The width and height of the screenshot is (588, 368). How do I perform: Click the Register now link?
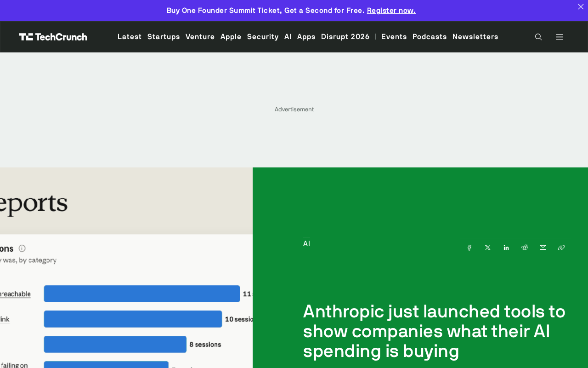tap(391, 10)
